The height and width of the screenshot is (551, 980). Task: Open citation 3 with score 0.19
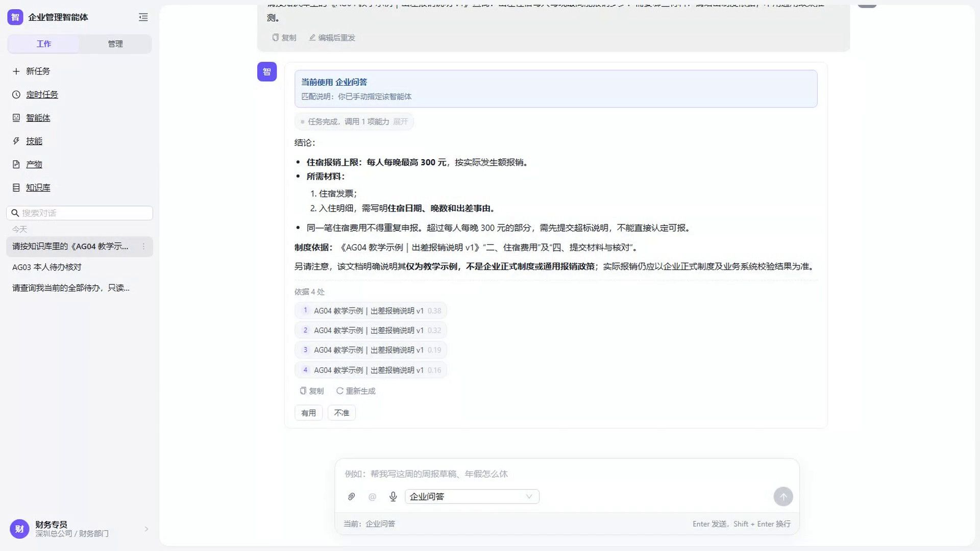(x=371, y=350)
